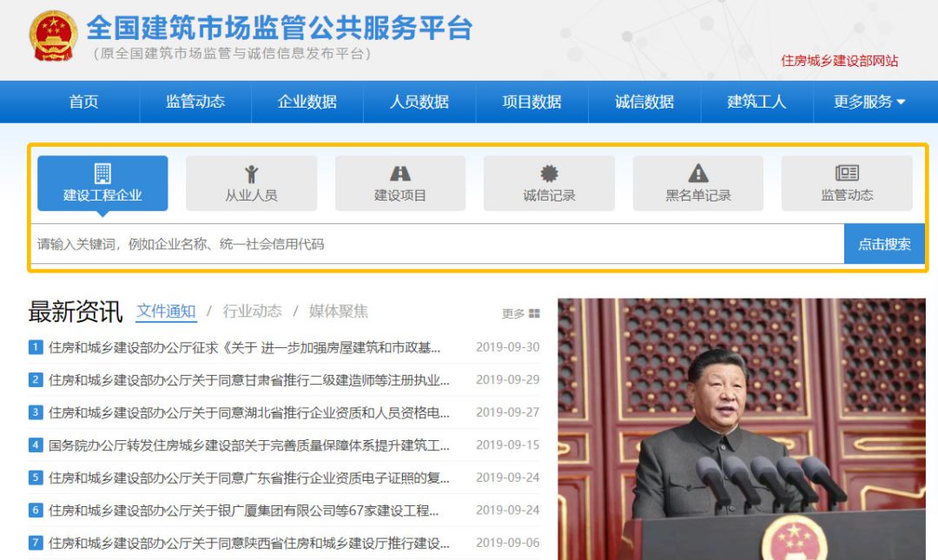The height and width of the screenshot is (560, 938).
Task: Click the 点击搜索 button
Action: point(884,244)
